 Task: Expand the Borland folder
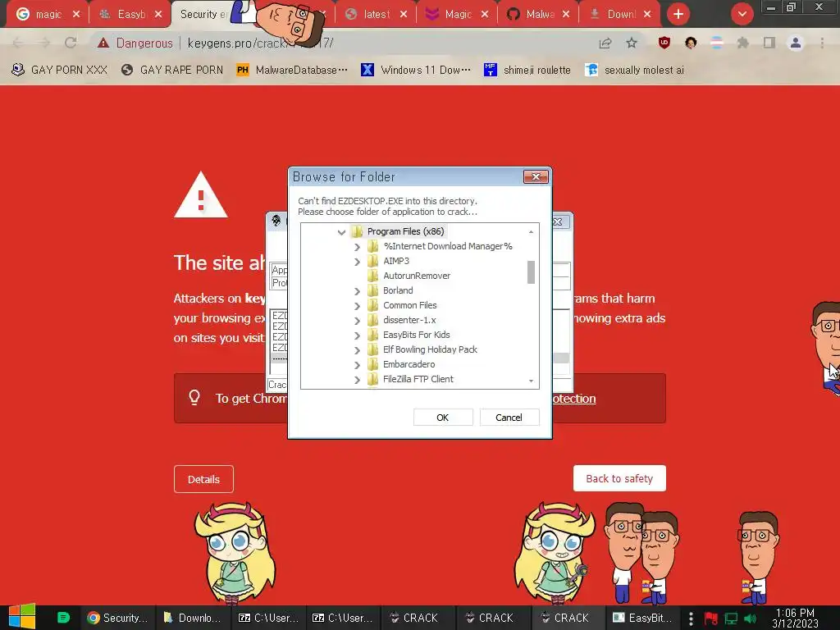click(358, 291)
